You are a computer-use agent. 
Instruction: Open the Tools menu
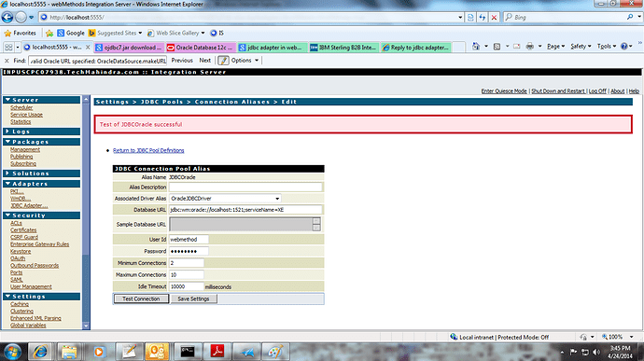[x=607, y=47]
